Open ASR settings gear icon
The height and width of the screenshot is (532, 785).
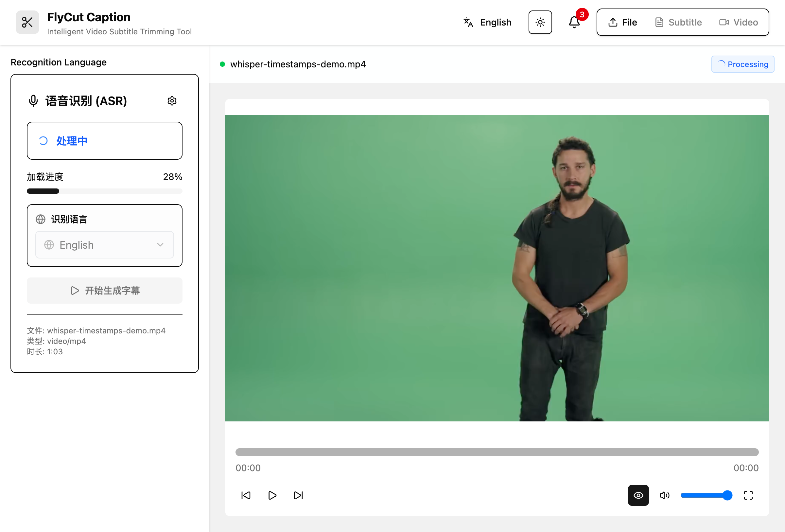pos(172,101)
